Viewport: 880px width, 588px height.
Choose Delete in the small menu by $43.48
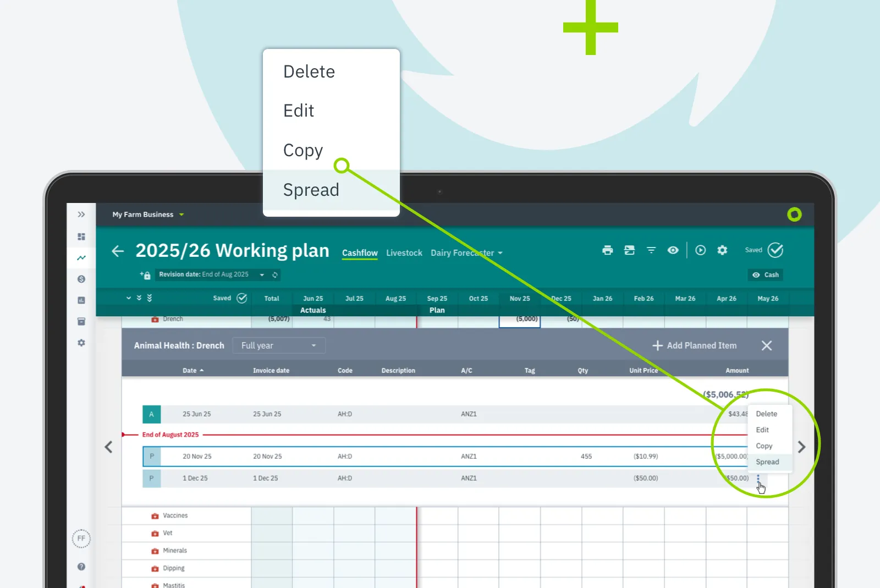click(x=767, y=414)
